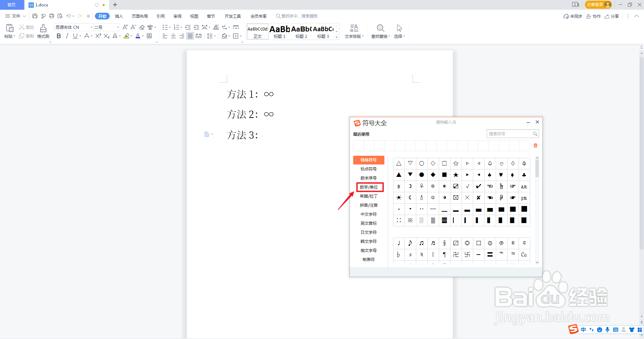Click trash icon to clear recent symbols
The height and width of the screenshot is (339, 644).
coord(535,145)
